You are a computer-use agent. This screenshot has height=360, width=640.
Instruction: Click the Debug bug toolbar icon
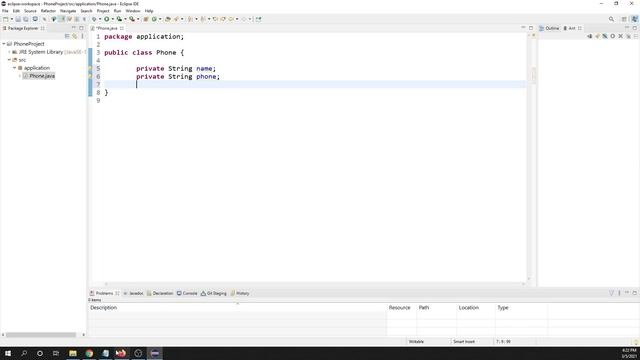pyautogui.click(x=94, y=19)
